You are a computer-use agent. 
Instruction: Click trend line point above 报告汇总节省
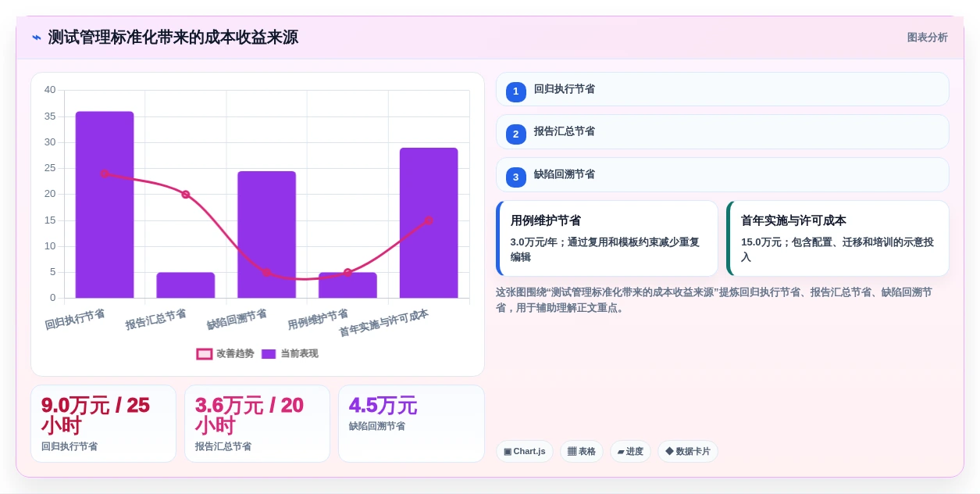pyautogui.click(x=186, y=195)
